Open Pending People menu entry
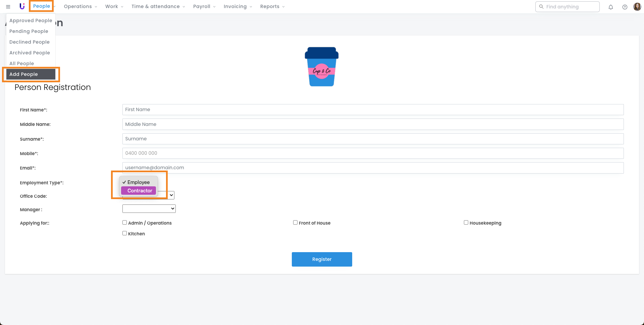The image size is (644, 325). 29,31
